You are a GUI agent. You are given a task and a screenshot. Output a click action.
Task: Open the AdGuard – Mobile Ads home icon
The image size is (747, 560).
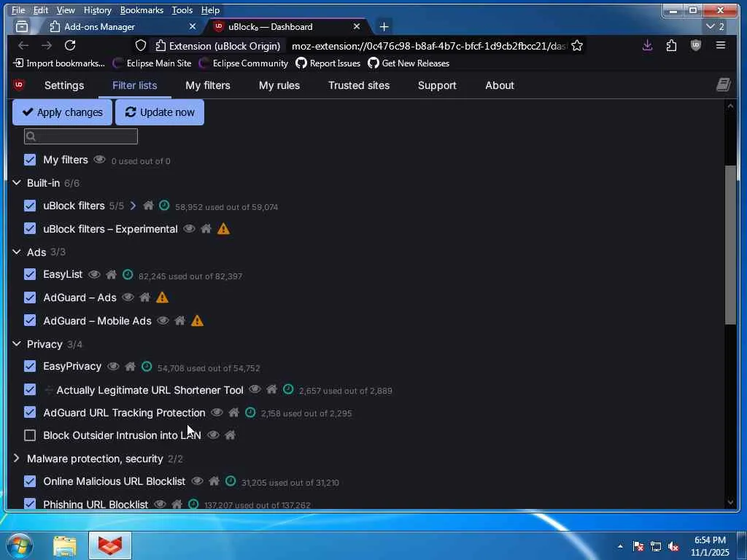179,321
